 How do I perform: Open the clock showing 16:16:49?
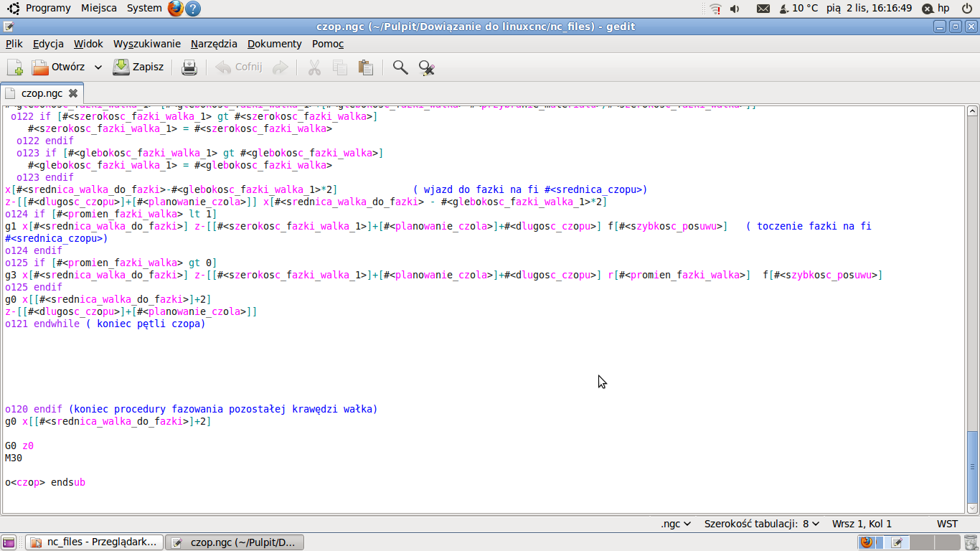869,8
